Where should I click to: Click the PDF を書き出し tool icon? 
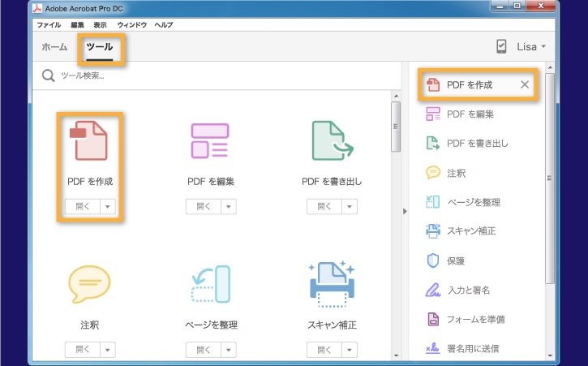(x=332, y=140)
